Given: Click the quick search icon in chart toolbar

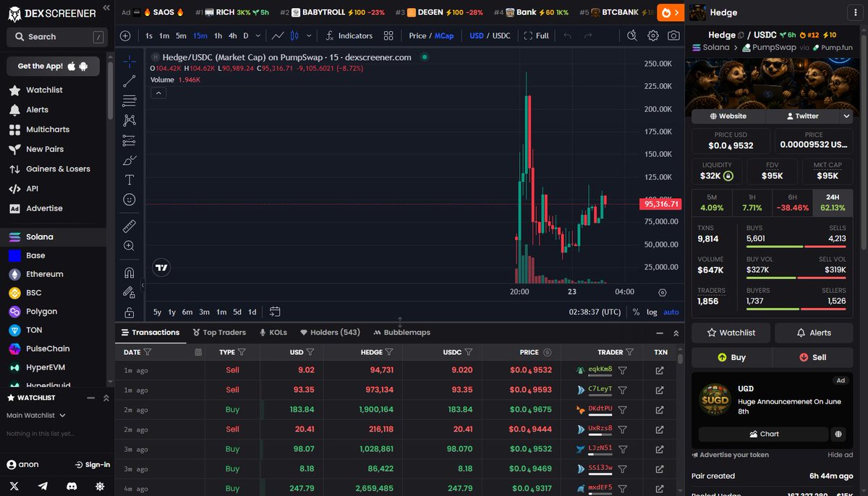Looking at the screenshot, I should point(632,35).
